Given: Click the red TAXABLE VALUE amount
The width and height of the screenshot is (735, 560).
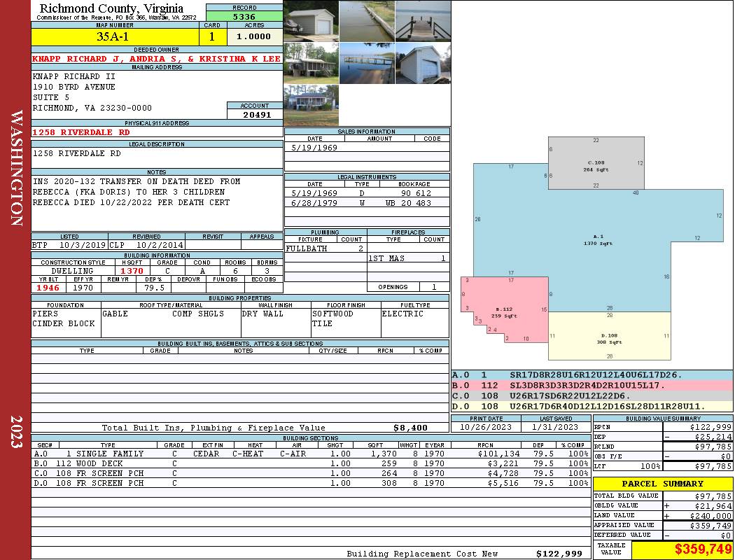Looking at the screenshot, I should [703, 549].
